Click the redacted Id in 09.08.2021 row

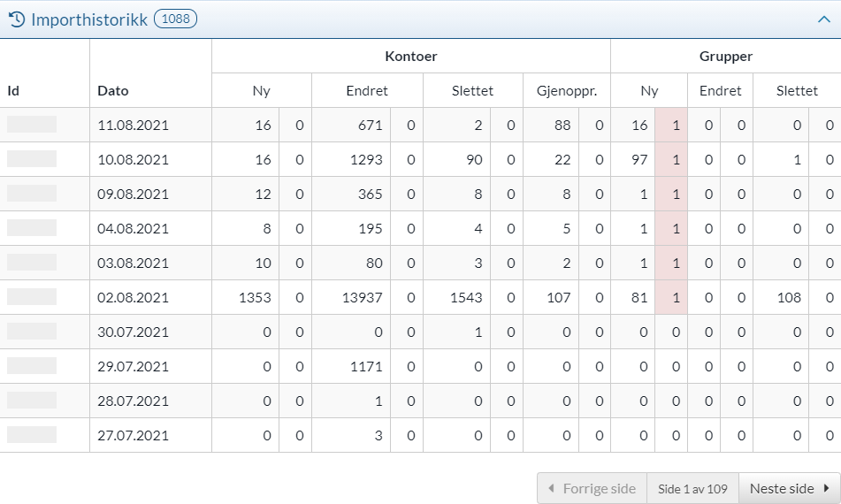[32, 193]
